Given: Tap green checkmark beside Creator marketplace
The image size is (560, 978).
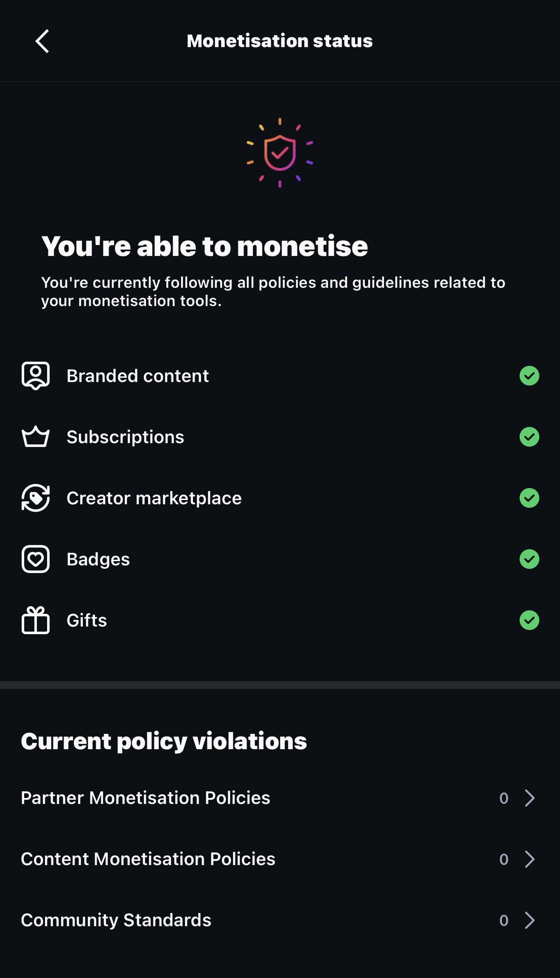Looking at the screenshot, I should (529, 498).
